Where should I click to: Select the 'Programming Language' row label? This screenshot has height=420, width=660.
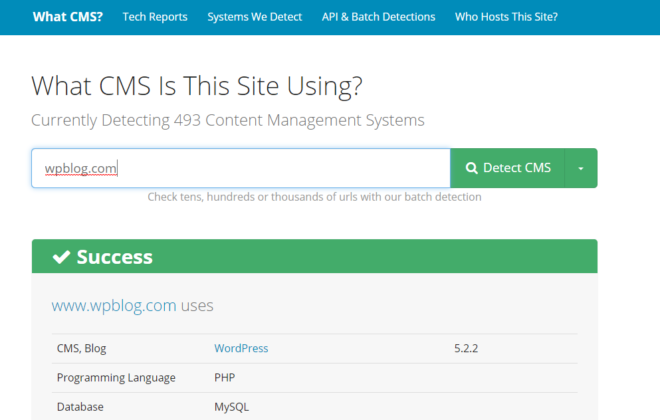pos(116,377)
